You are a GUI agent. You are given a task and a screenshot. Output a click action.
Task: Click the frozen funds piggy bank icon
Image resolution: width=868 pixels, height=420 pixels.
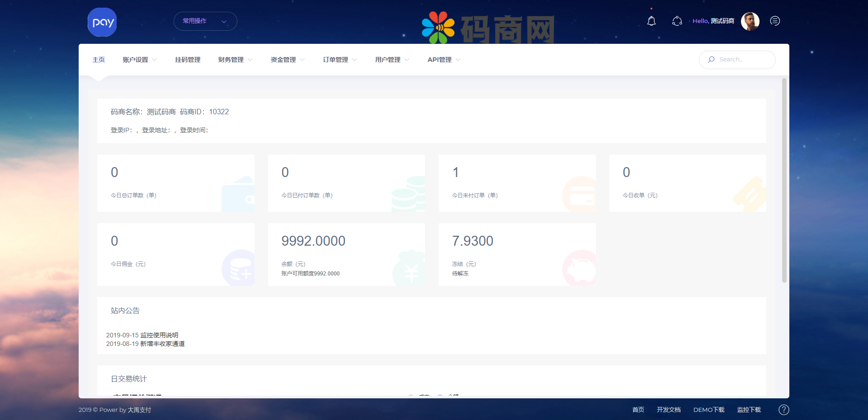tap(580, 269)
